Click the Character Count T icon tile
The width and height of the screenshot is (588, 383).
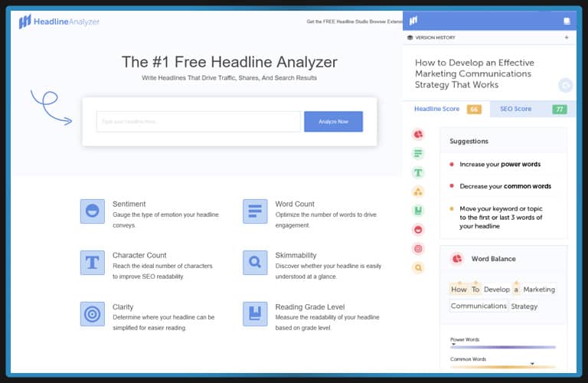pyautogui.click(x=92, y=263)
